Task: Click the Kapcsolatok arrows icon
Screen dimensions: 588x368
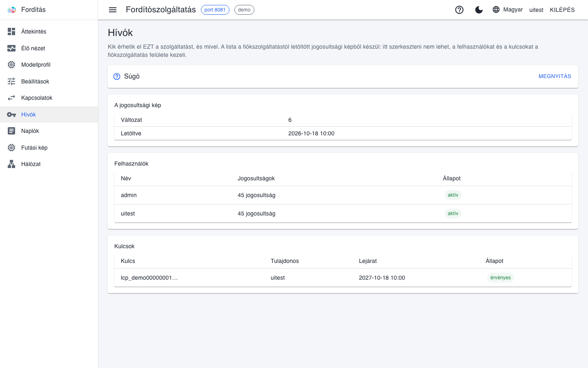Action: click(x=11, y=98)
